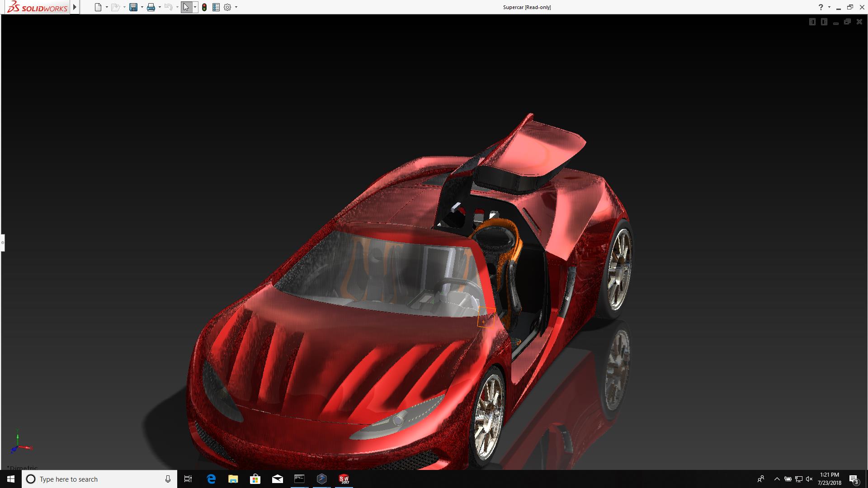Activate the Select arrow cursor tool
The width and height of the screenshot is (868, 488).
pyautogui.click(x=186, y=7)
